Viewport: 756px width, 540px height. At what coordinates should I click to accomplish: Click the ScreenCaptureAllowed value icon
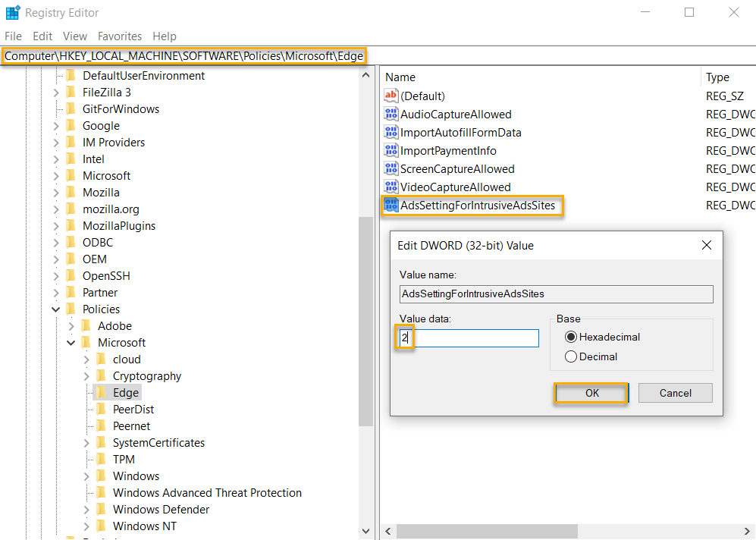(391, 168)
